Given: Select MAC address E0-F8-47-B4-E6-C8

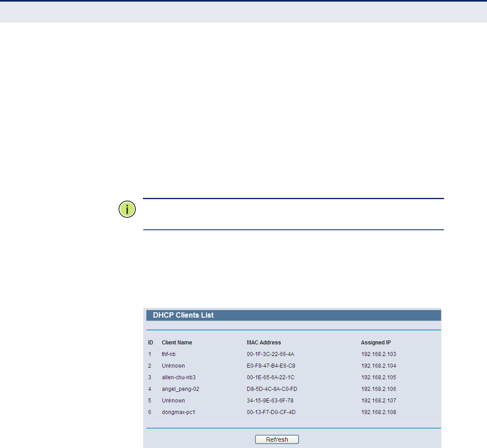Looking at the screenshot, I should [271, 366].
